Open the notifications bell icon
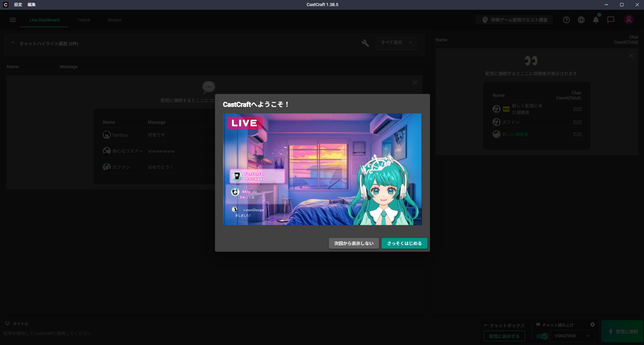Screen dimensions: 644x345 (596, 20)
